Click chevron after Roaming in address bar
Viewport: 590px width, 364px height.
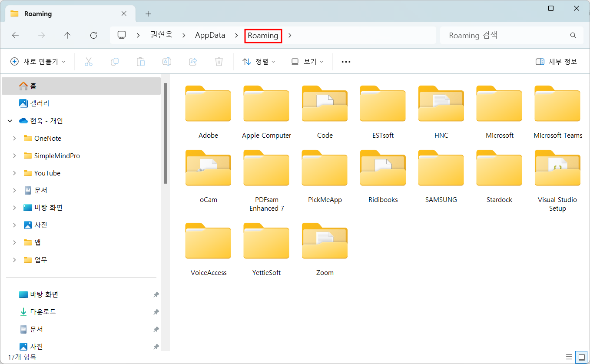coord(290,36)
